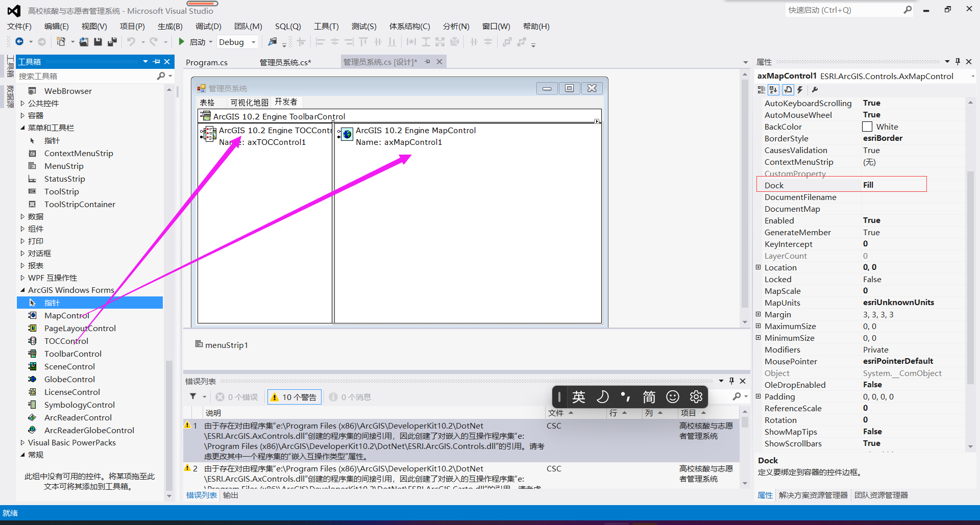Expand the 数据 toolbox group
The image size is (980, 525).
(22, 217)
